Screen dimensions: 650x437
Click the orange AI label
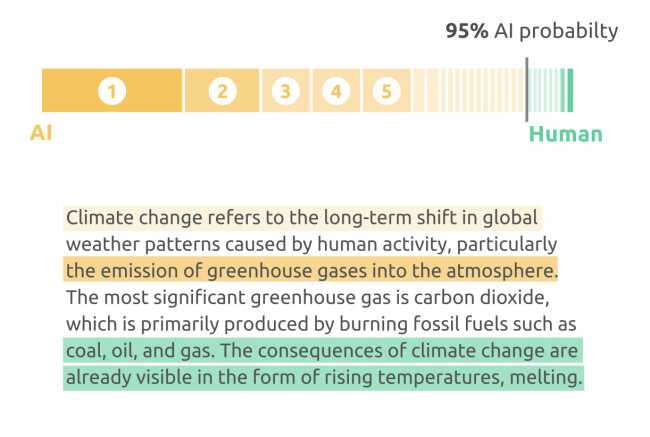(41, 133)
